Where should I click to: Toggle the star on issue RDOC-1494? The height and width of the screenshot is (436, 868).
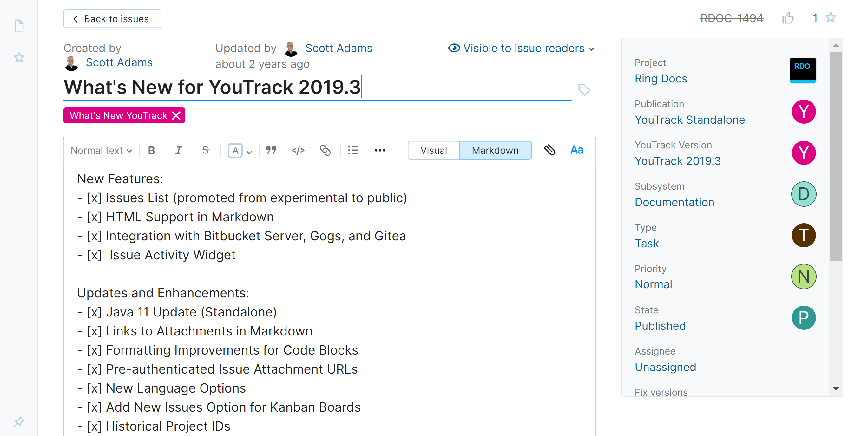point(831,17)
